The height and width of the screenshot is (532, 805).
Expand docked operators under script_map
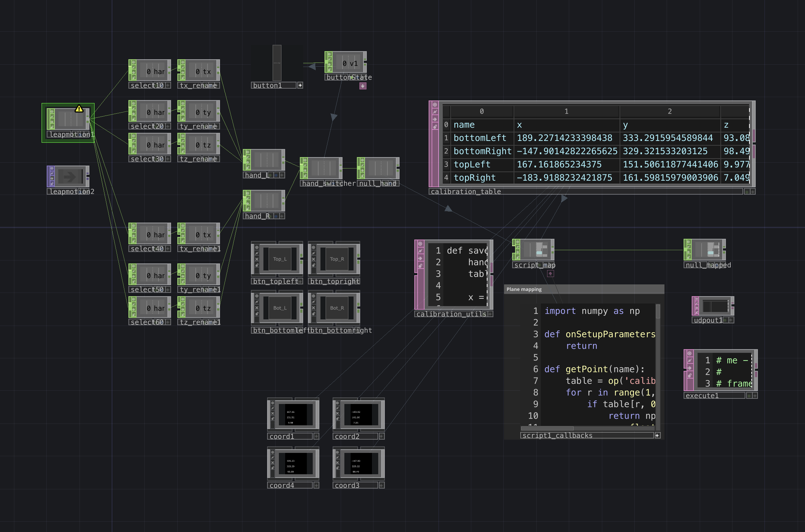click(550, 273)
